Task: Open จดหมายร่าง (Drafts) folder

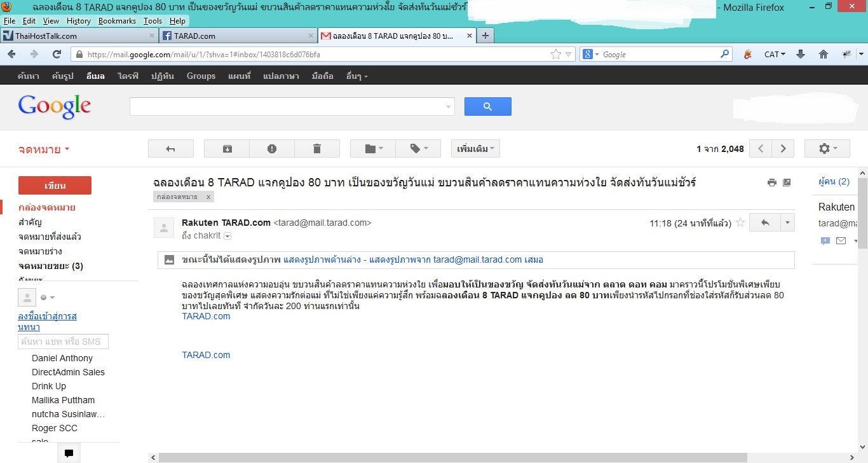Action: 39,251
